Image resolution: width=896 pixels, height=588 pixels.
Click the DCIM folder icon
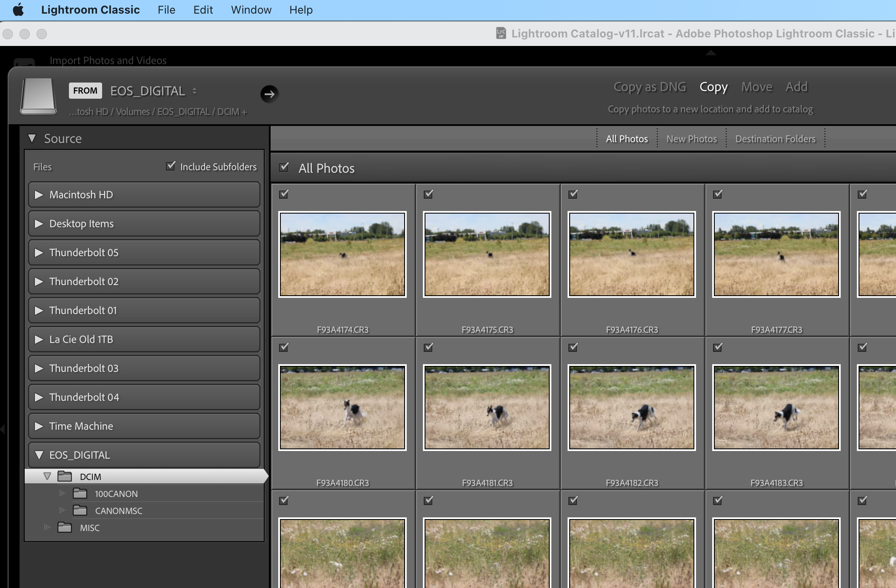[65, 476]
